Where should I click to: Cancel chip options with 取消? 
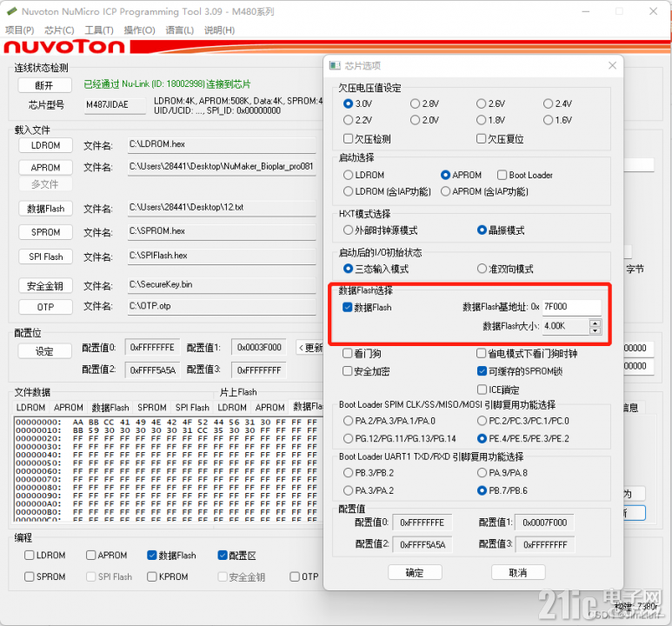(518, 572)
